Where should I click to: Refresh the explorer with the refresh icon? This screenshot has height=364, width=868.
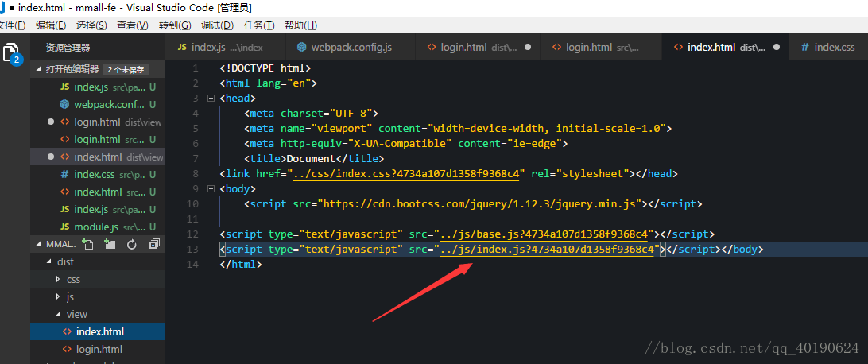coord(132,244)
